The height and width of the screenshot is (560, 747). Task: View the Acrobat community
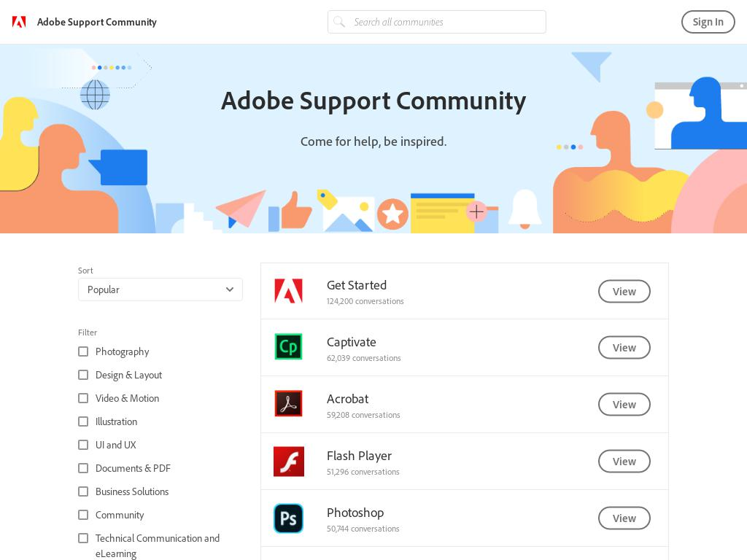tap(624, 404)
